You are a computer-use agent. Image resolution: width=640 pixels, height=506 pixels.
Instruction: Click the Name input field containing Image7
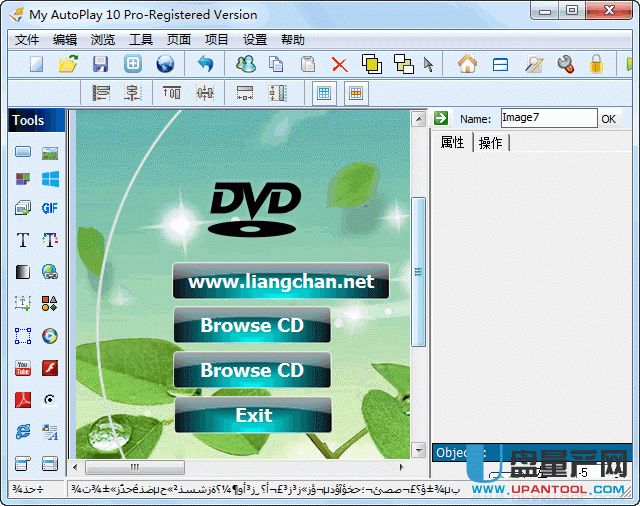[547, 118]
